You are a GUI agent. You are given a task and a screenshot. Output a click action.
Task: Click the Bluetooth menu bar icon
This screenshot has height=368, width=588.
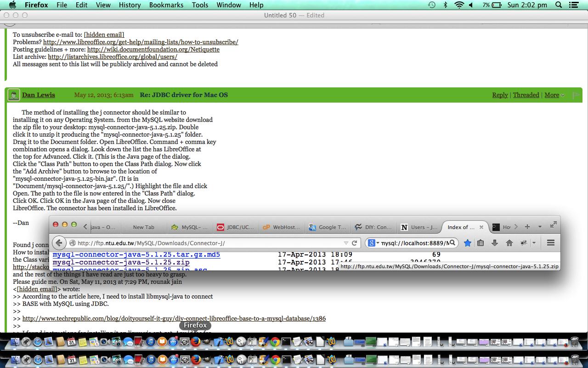pos(445,5)
